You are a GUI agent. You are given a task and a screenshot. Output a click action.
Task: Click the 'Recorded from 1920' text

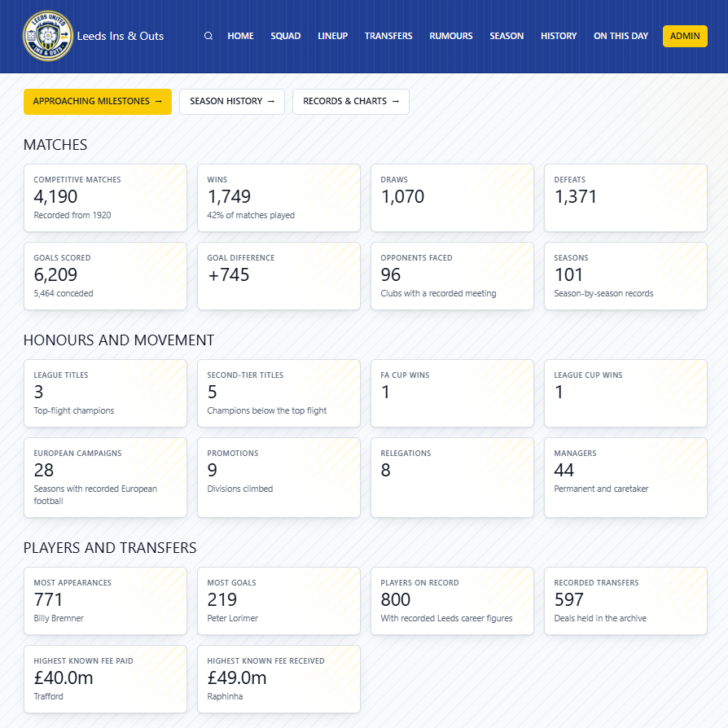pos(72,215)
